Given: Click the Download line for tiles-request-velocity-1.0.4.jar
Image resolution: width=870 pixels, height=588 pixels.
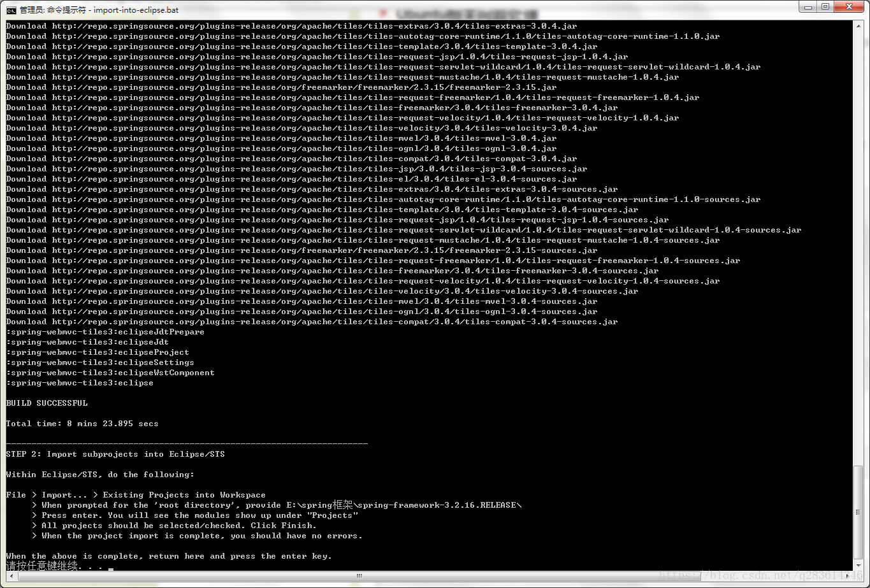Looking at the screenshot, I should 343,118.
